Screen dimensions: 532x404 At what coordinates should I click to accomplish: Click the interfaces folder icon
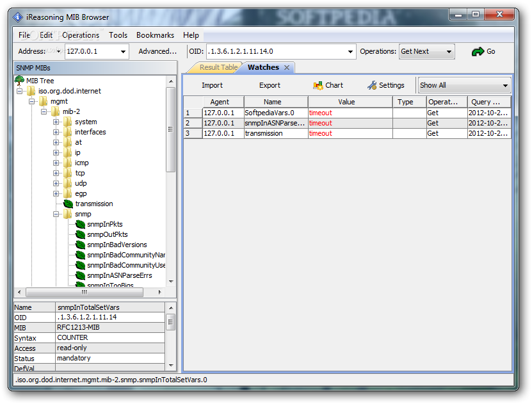[x=68, y=132]
